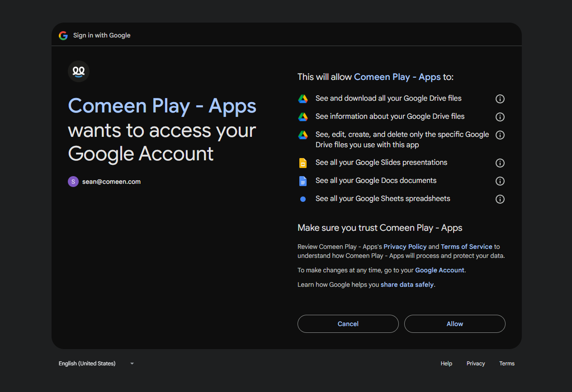Image resolution: width=572 pixels, height=392 pixels.
Task: Click Drive icon beside 'See and download' permission
Action: pyautogui.click(x=303, y=99)
